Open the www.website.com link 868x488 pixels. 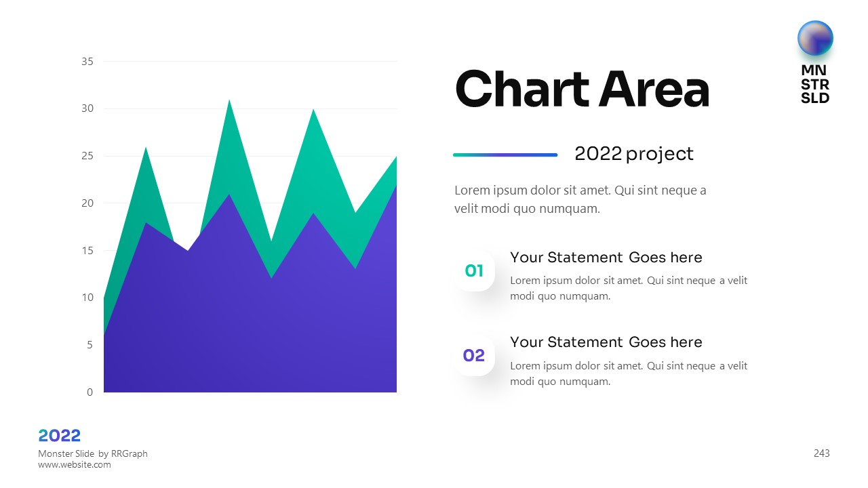click(x=75, y=465)
